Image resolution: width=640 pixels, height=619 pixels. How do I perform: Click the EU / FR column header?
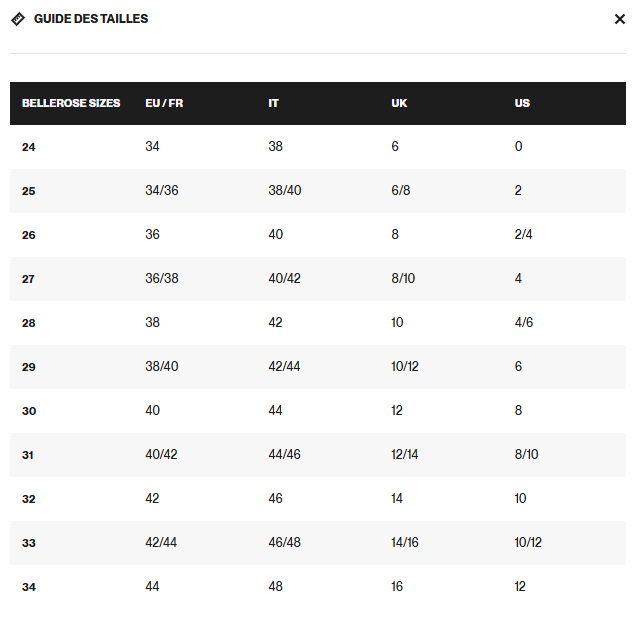164,104
